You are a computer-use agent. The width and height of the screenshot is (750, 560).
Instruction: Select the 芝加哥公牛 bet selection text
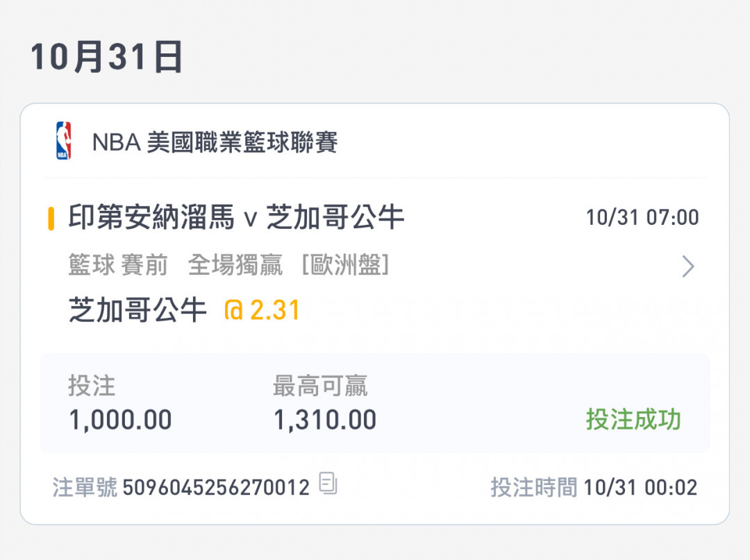(x=137, y=310)
